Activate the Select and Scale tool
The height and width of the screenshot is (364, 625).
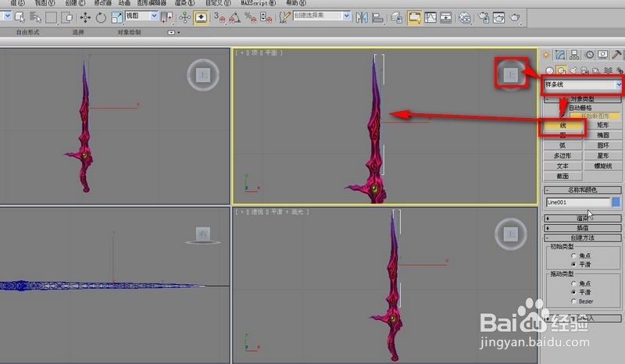[116, 17]
